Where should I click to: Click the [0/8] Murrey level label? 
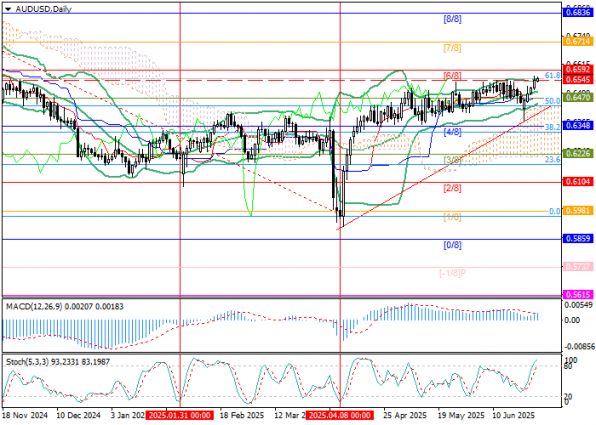pos(452,245)
